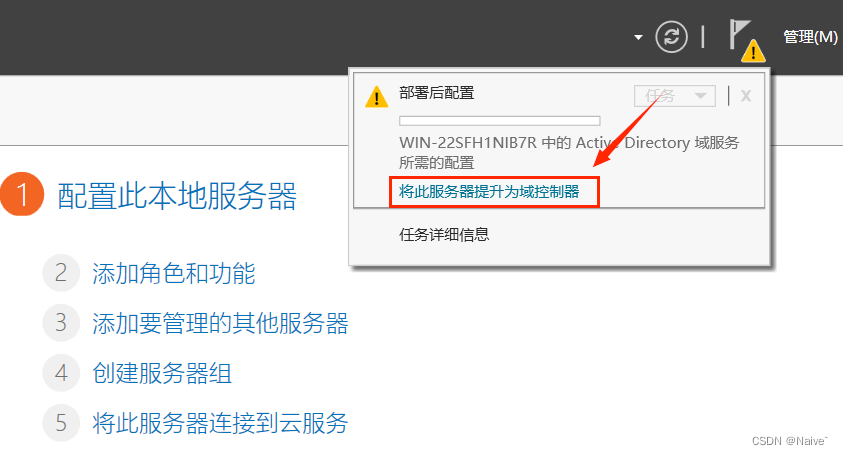Dismiss the notification with the X button
The height and width of the screenshot is (455, 843).
tap(746, 96)
